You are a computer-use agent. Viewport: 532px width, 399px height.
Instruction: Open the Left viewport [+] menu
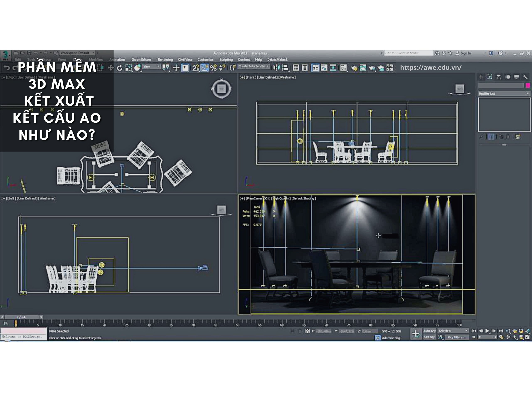pos(4,198)
